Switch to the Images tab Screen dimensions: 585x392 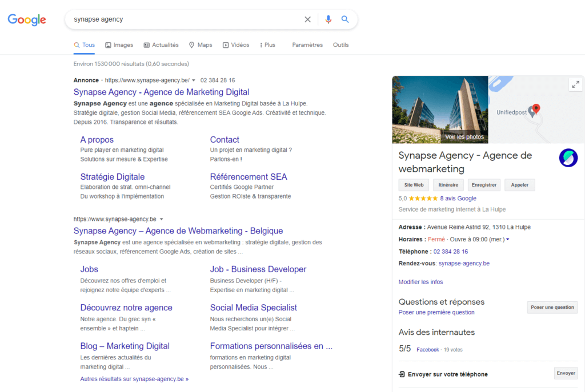pos(119,45)
